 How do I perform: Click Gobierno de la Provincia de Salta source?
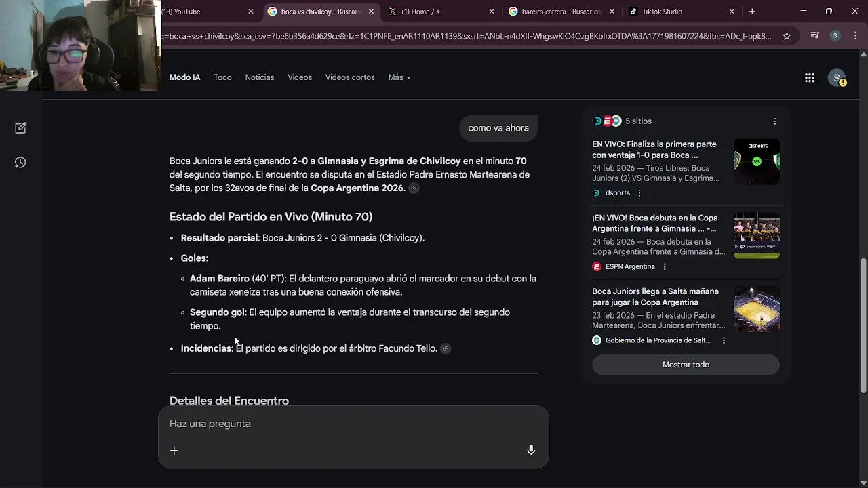point(658,341)
